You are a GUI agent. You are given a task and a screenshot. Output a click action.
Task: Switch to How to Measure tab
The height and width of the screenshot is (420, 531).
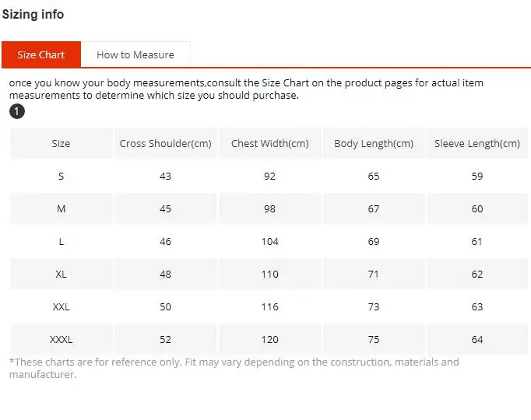click(135, 54)
